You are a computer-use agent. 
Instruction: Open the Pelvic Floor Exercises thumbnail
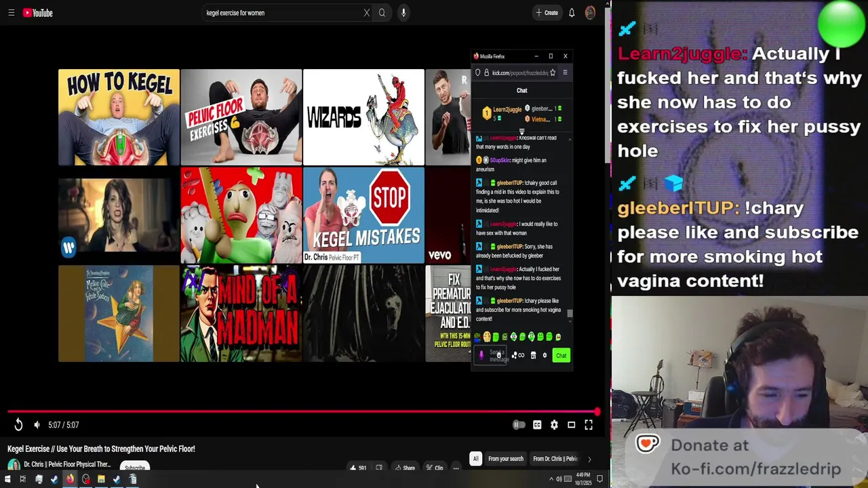coord(241,117)
